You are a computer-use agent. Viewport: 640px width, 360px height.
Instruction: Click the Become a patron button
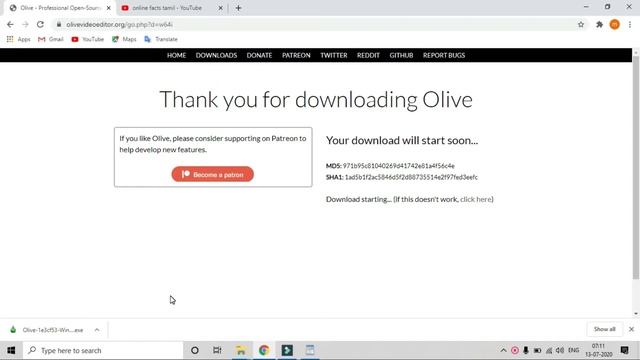coord(213,174)
